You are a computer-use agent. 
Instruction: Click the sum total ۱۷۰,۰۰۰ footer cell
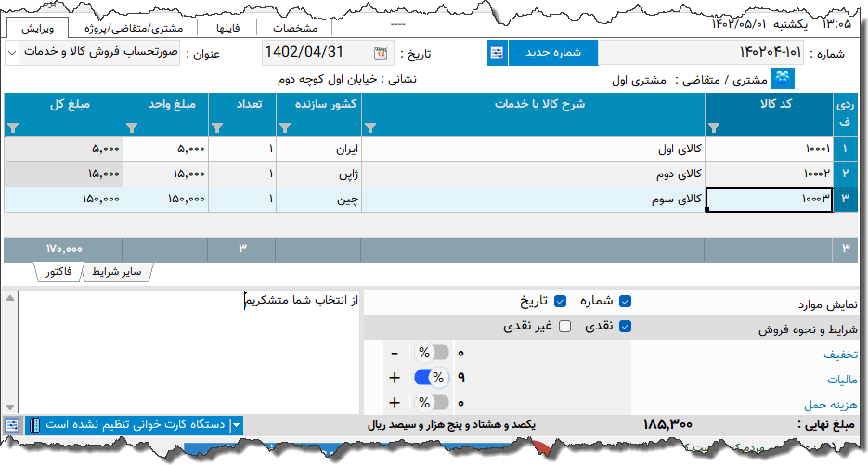[x=63, y=250]
